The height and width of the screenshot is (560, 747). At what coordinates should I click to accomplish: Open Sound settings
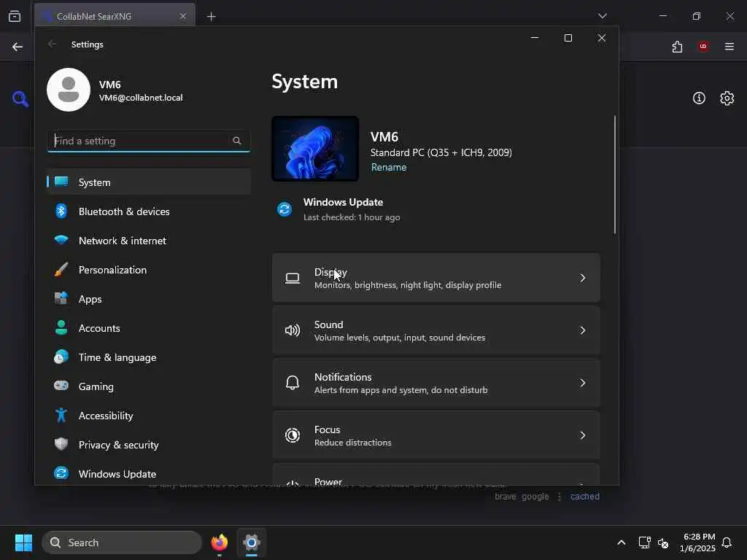[436, 330]
